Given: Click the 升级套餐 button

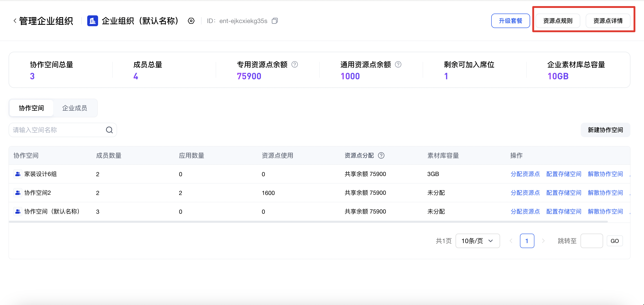Looking at the screenshot, I should pos(510,21).
